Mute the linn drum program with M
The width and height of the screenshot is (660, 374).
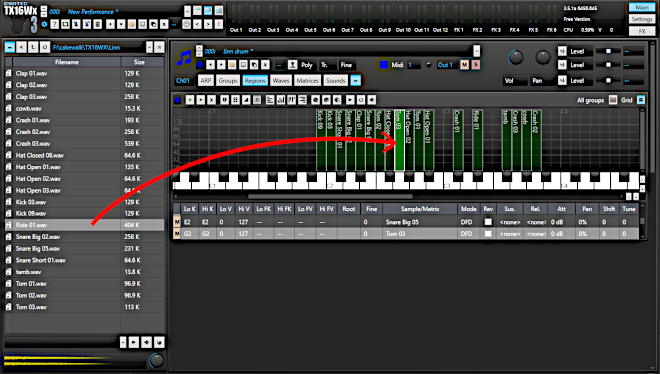(x=464, y=65)
